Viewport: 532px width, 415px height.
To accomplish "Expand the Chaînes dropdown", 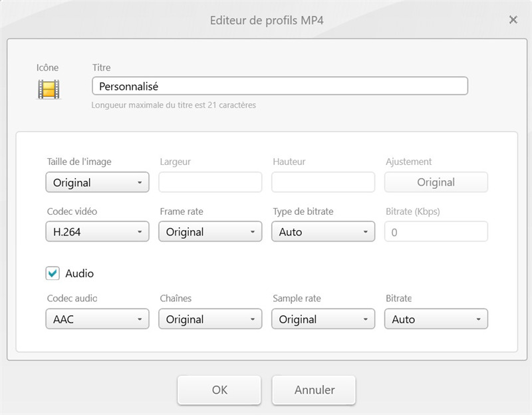I will point(210,319).
